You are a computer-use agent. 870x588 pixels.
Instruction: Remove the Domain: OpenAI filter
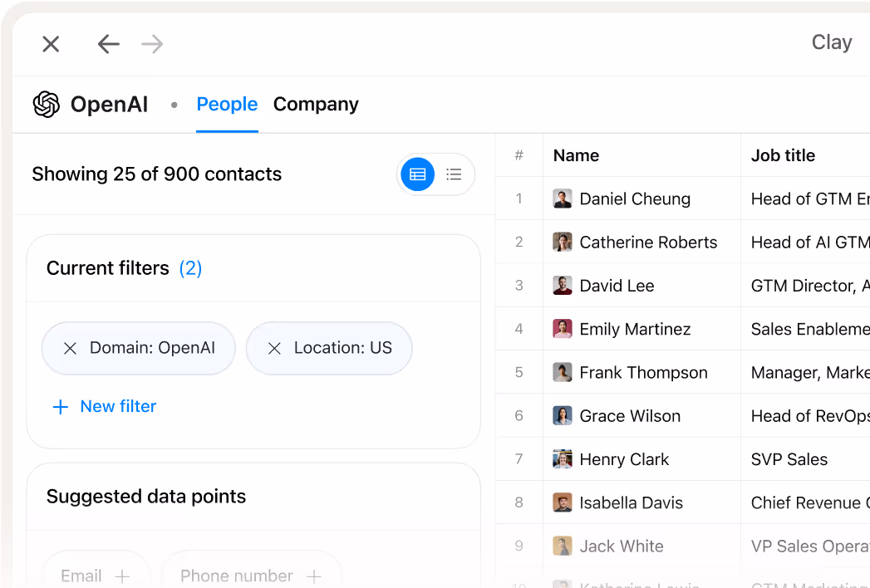pyautogui.click(x=70, y=348)
